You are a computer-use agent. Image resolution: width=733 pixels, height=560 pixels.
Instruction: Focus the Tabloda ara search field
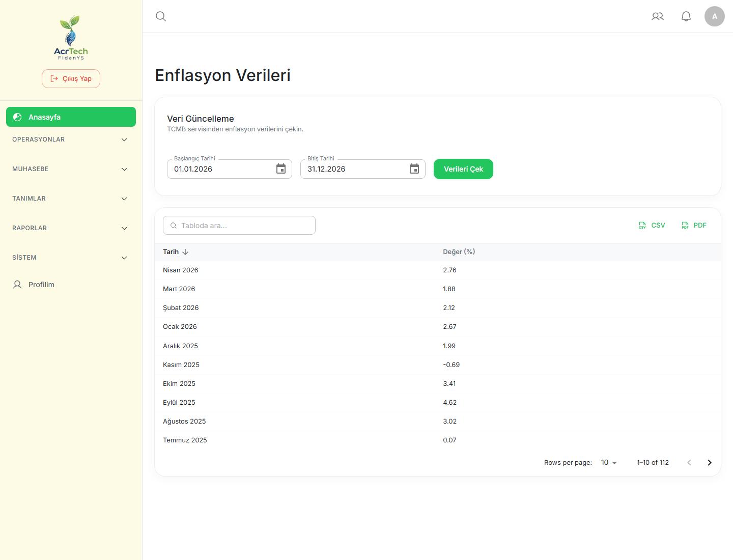pyautogui.click(x=239, y=226)
